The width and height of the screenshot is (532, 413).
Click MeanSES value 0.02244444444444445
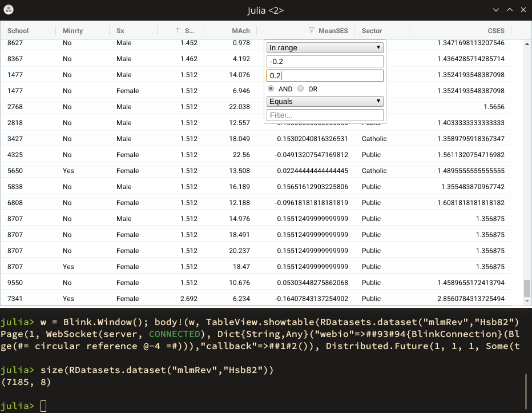[312, 170]
